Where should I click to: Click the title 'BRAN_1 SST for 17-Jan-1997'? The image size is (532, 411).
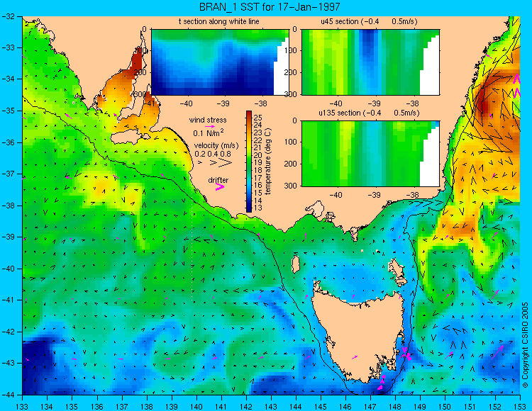tap(270, 6)
